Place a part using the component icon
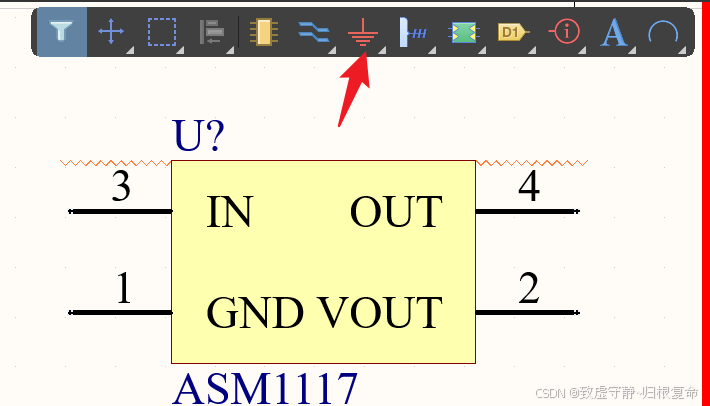This screenshot has height=406, width=710. tap(264, 32)
